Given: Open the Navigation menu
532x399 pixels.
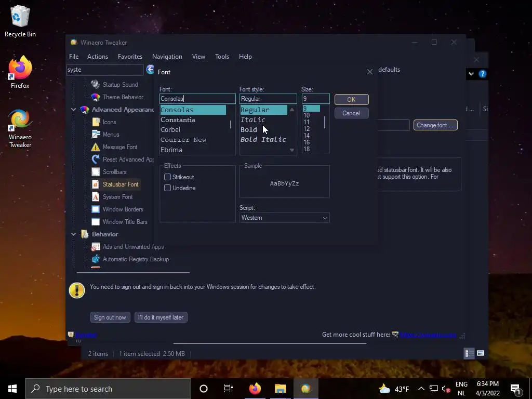Looking at the screenshot, I should [x=167, y=57].
